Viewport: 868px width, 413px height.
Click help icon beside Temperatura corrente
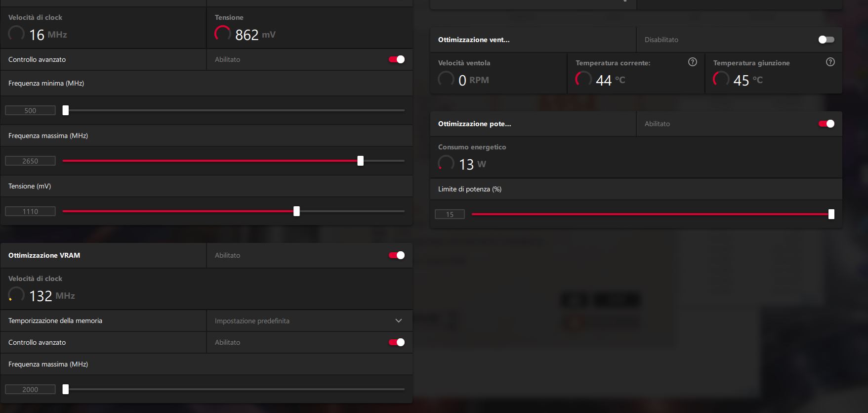(x=692, y=62)
